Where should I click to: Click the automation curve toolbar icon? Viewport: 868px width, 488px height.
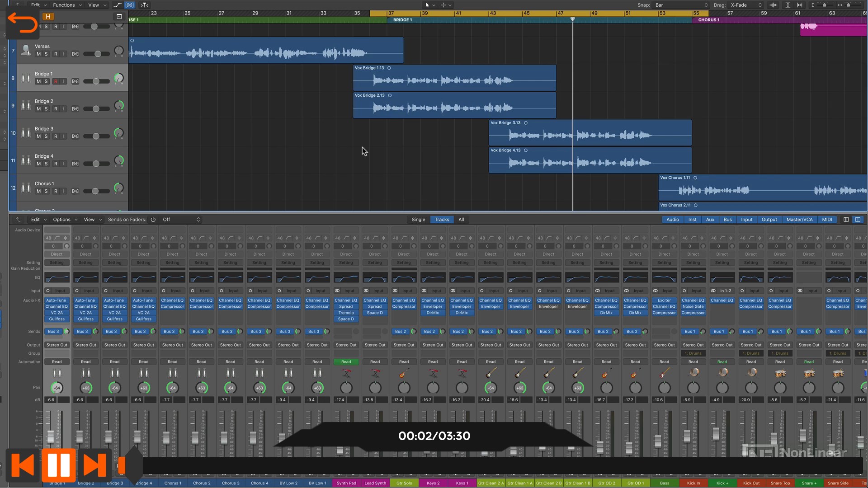(x=118, y=5)
